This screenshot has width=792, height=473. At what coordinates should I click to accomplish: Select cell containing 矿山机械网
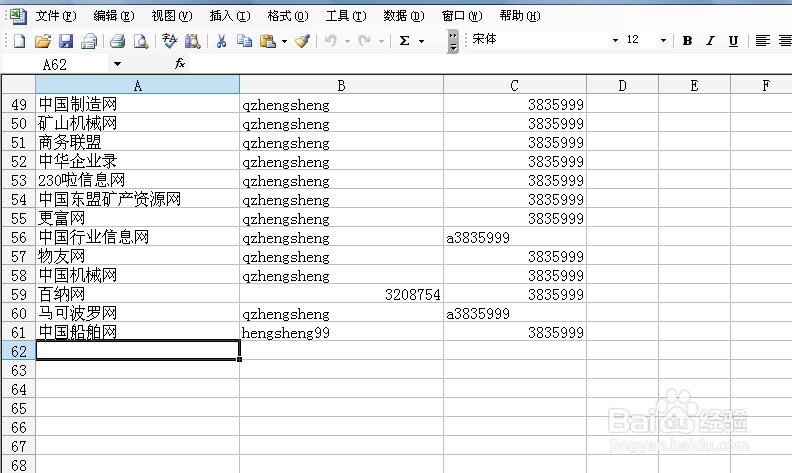tap(137, 123)
